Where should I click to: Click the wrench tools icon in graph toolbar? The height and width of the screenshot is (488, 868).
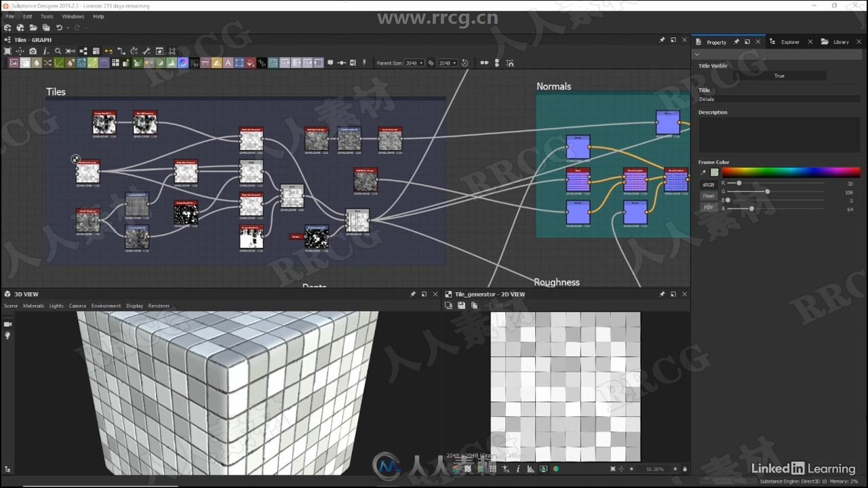click(146, 52)
